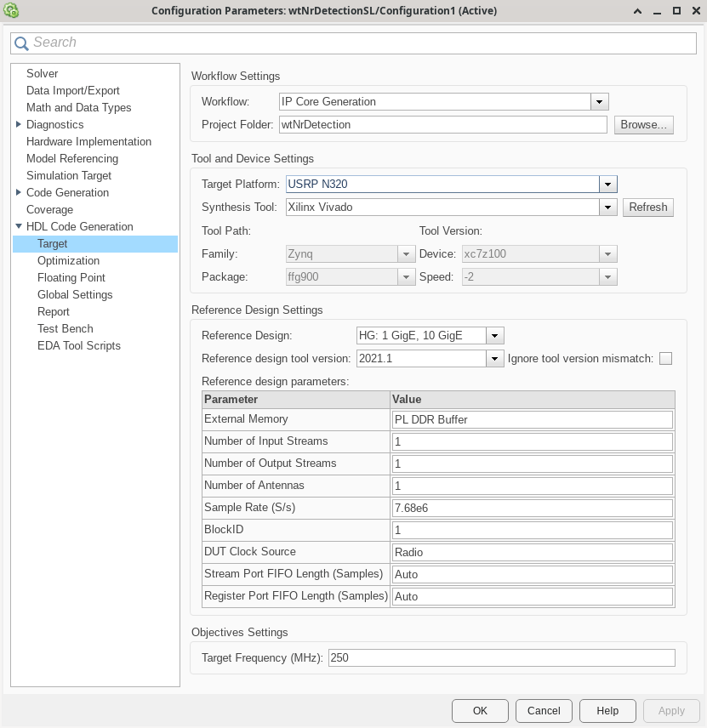
Task: Click the Simulink gear icon in title bar
Action: tap(11, 11)
